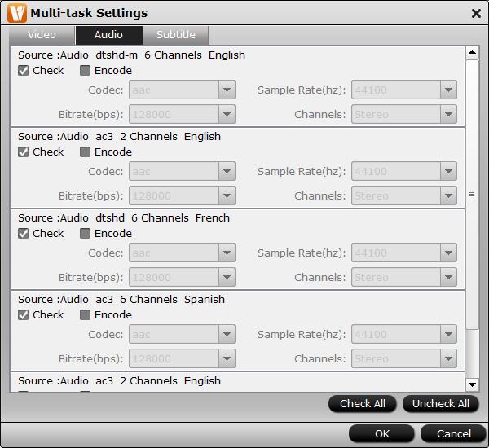Open Codec dropdown for dtshd French track
The height and width of the screenshot is (448, 489).
pos(182,253)
